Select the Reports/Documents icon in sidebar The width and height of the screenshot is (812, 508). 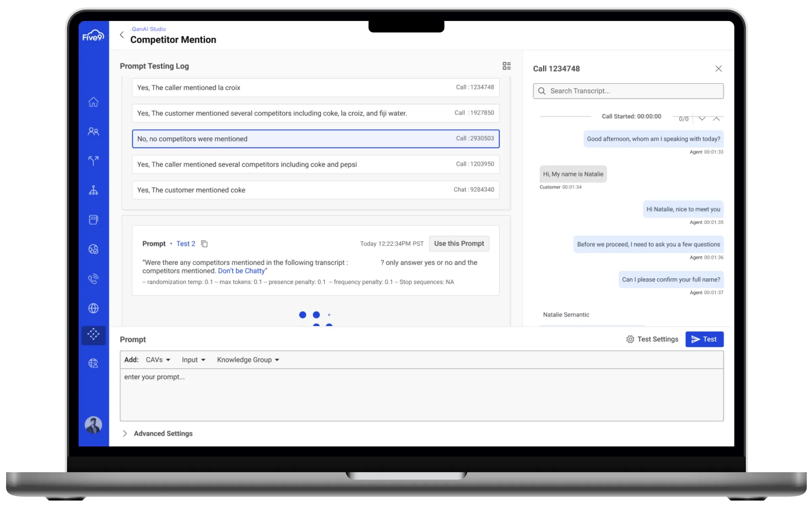93,220
